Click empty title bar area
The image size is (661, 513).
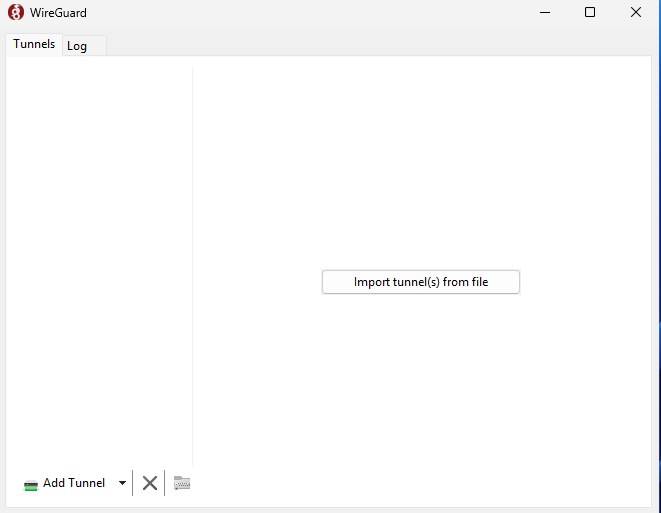pos(300,13)
